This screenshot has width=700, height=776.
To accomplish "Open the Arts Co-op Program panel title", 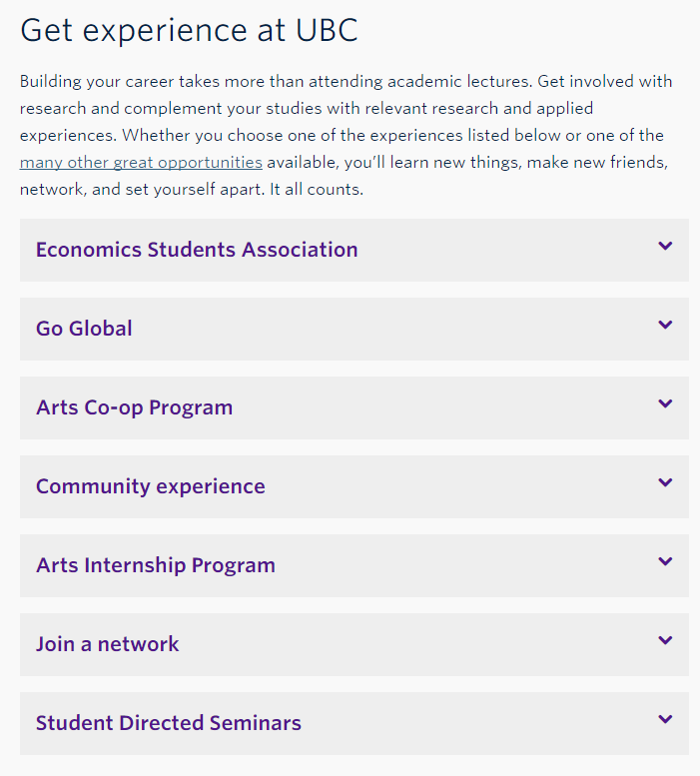I will click(x=134, y=407).
